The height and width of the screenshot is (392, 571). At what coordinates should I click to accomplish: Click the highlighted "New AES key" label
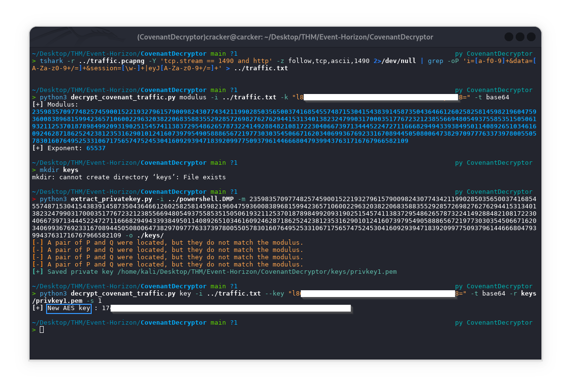(x=69, y=308)
